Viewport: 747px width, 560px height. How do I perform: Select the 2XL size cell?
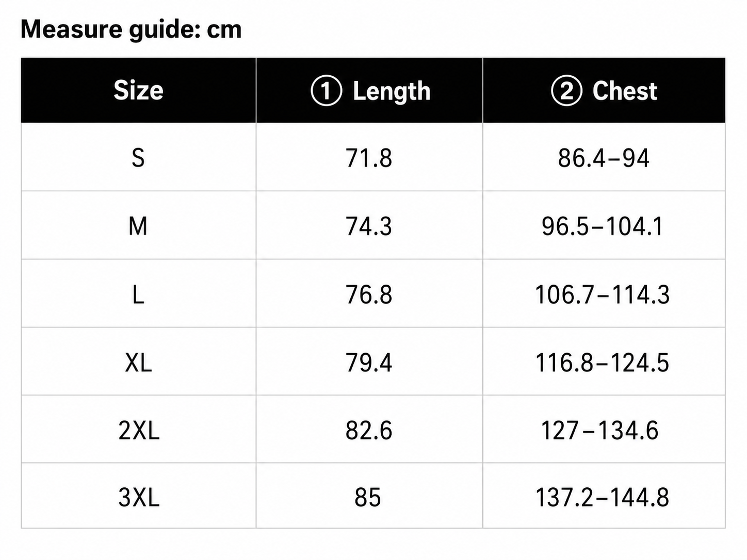[138, 430]
